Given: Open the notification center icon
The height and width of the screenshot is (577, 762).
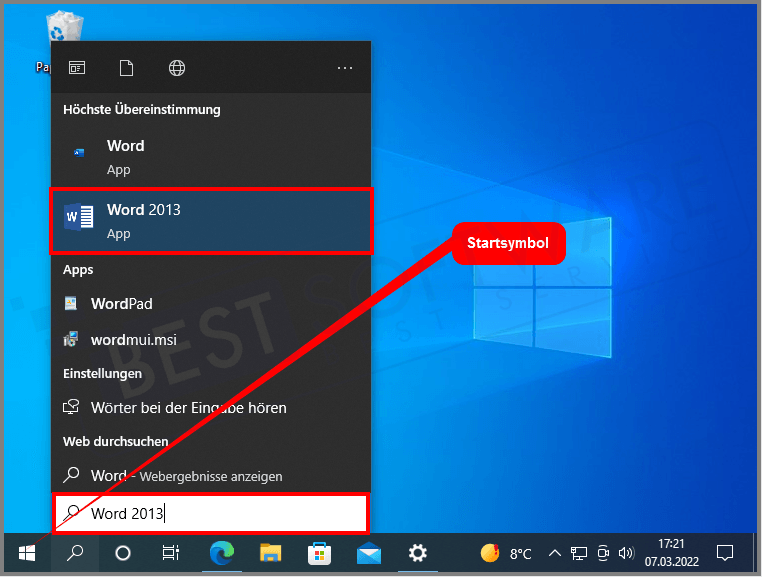Looking at the screenshot, I should [x=725, y=553].
